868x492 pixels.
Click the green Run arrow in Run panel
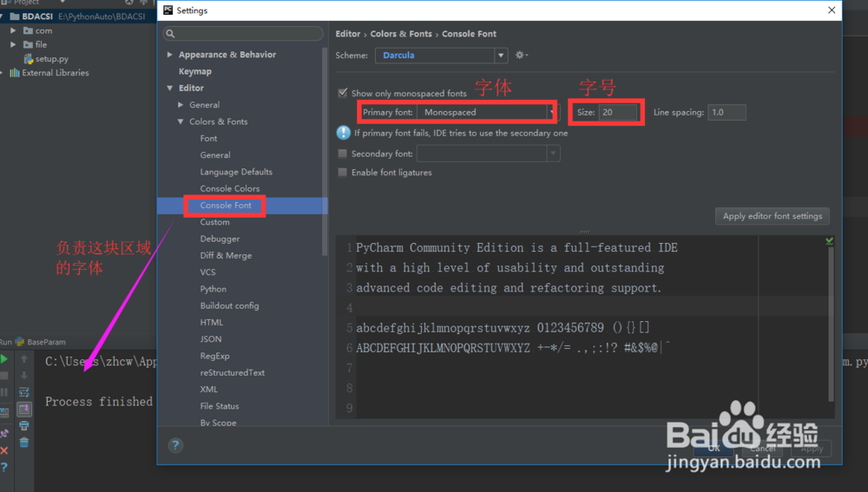(3, 359)
